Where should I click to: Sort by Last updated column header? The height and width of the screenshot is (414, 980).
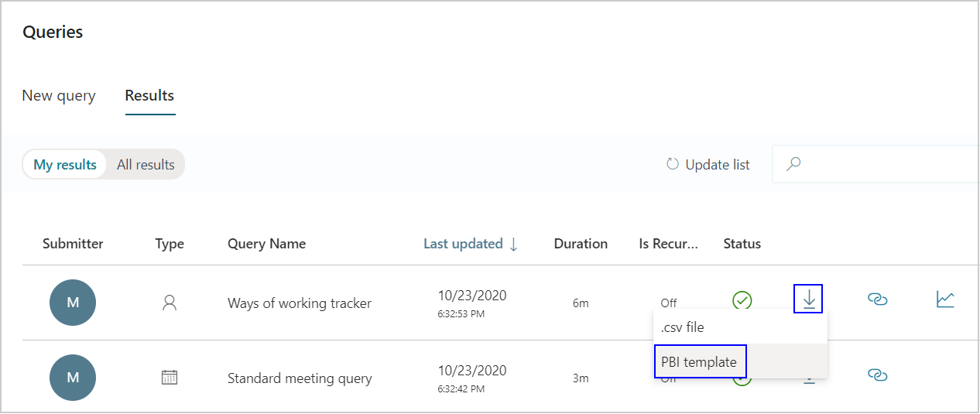[x=463, y=244]
